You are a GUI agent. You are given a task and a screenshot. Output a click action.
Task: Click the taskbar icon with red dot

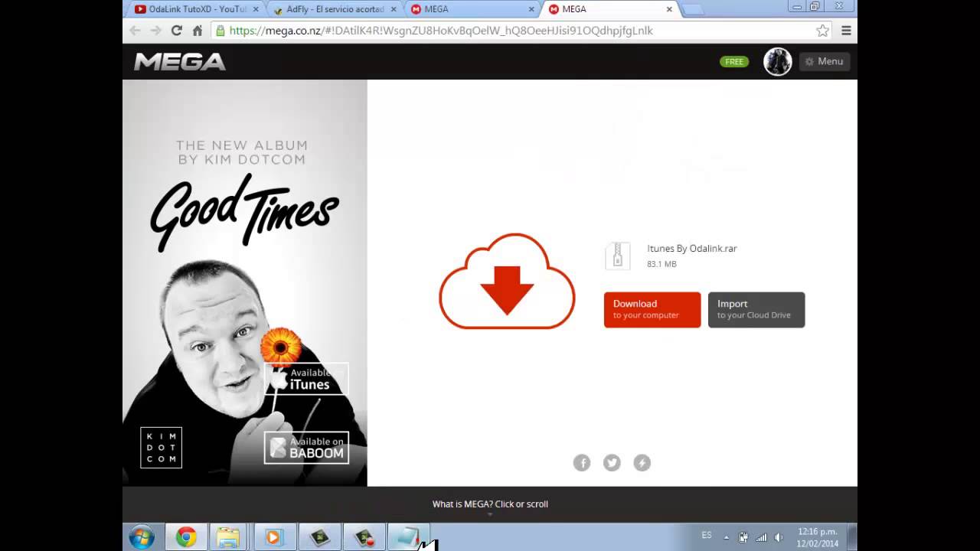pyautogui.click(x=364, y=537)
